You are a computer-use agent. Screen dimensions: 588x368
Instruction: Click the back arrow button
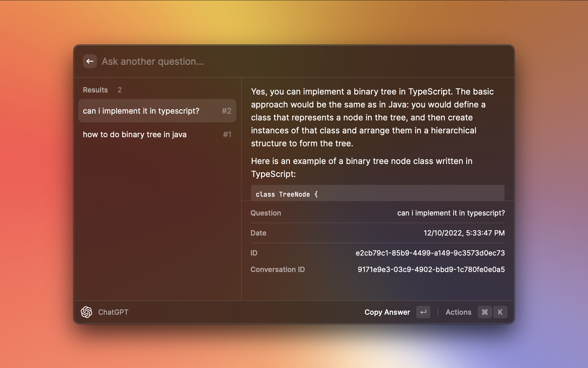(x=90, y=61)
